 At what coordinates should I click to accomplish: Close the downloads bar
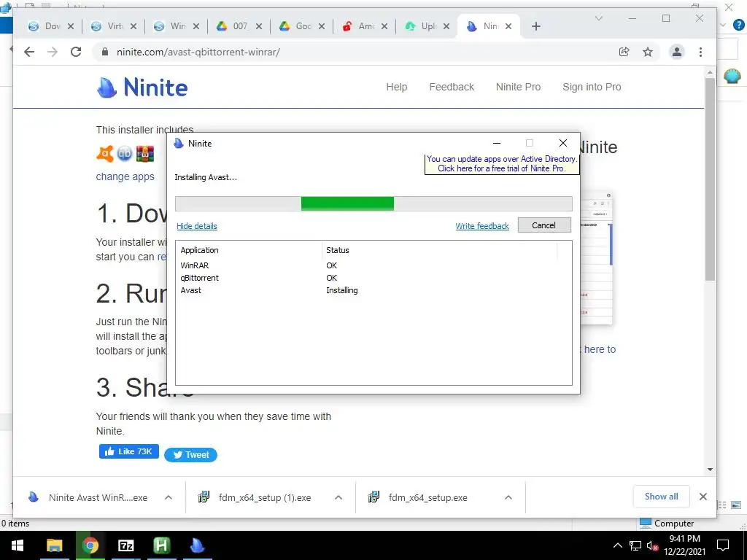click(703, 497)
